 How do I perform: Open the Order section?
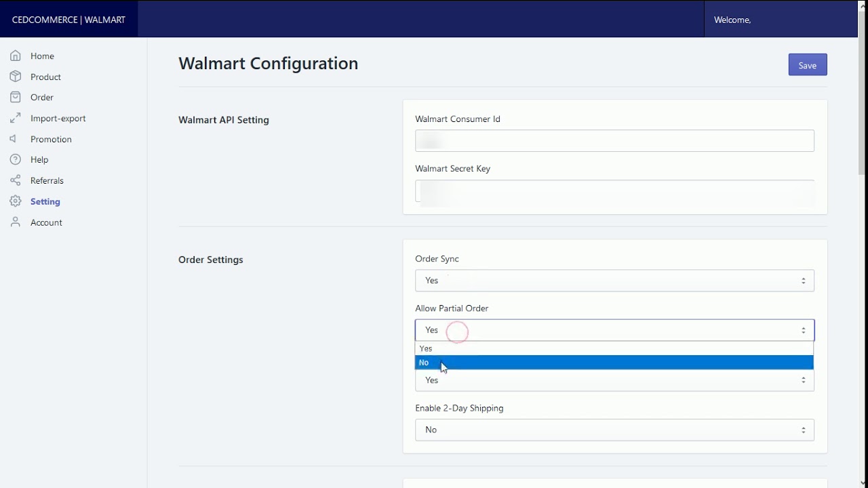point(42,98)
